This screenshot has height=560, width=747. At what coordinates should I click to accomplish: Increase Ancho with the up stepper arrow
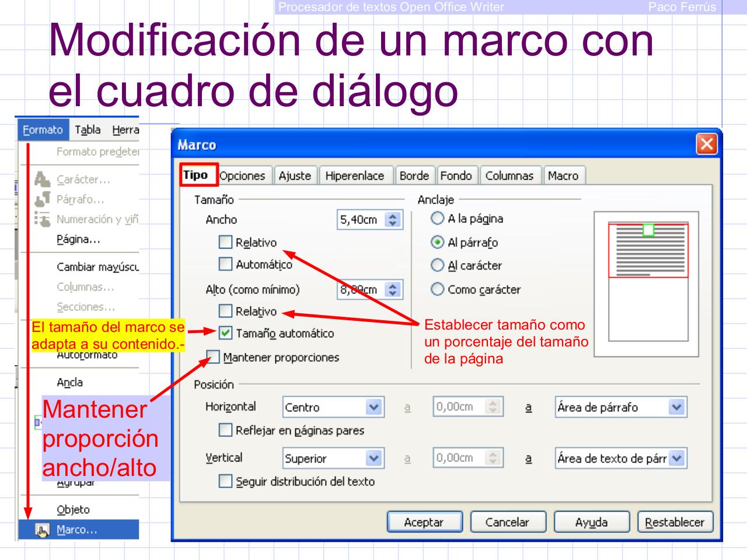click(392, 216)
